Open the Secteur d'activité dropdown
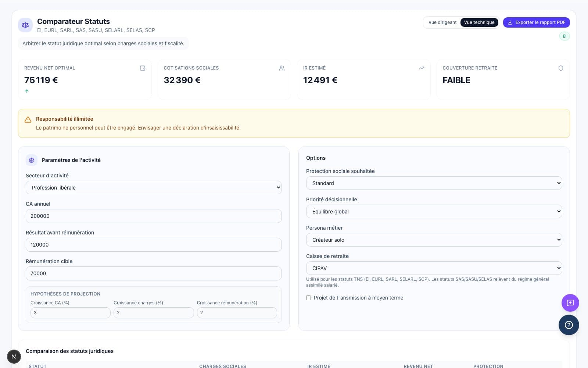This screenshot has width=588, height=368. [154, 188]
